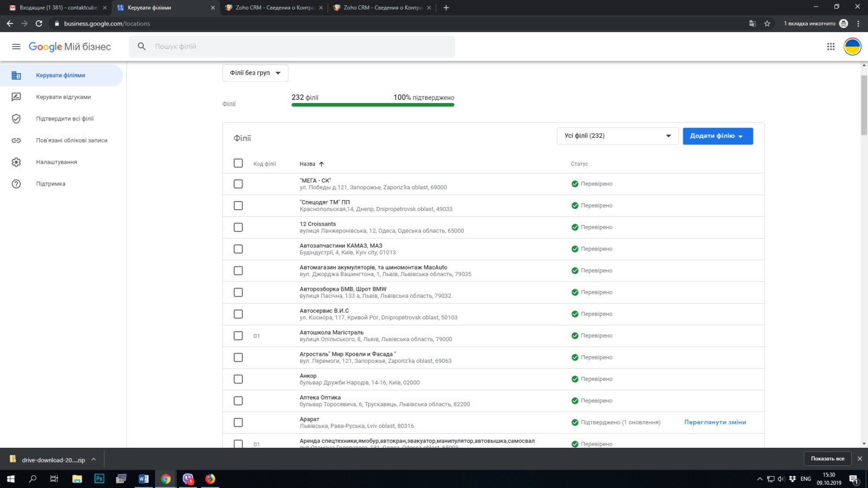Viewport: 868px width, 488px height.
Task: Click the Пов'язані облікові записи link icon
Action: (x=16, y=140)
